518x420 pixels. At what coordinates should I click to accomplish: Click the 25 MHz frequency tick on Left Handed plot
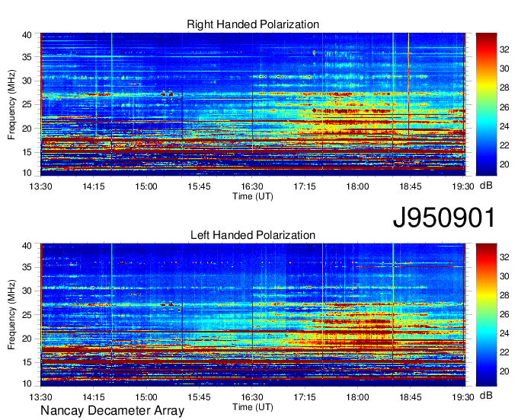pyautogui.click(x=27, y=315)
